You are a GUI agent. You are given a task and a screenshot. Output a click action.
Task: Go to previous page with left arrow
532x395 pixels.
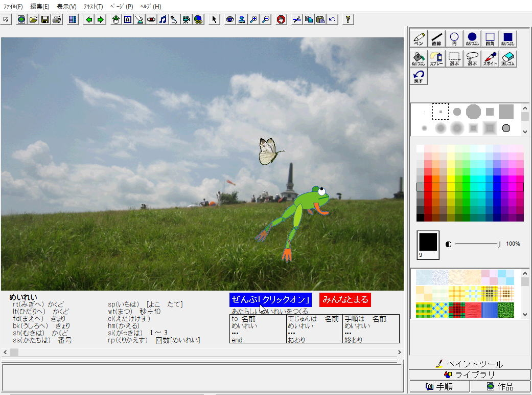coord(89,19)
